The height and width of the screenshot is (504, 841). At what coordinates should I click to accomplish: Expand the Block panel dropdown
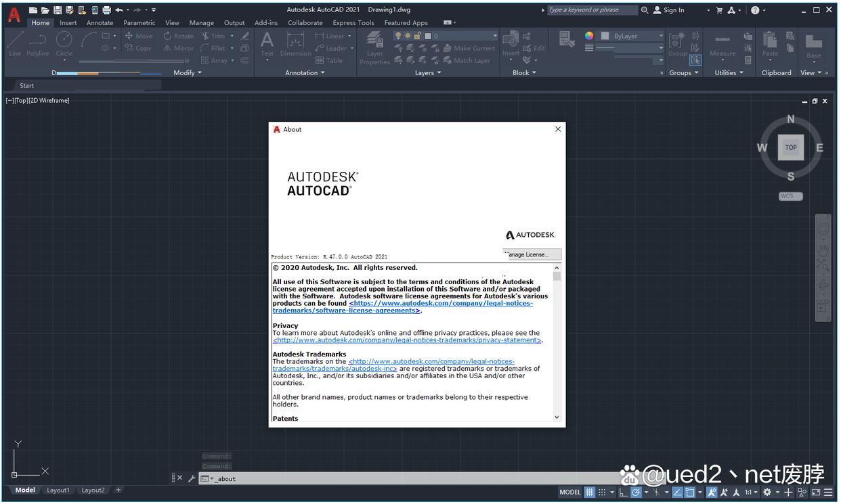[x=524, y=73]
